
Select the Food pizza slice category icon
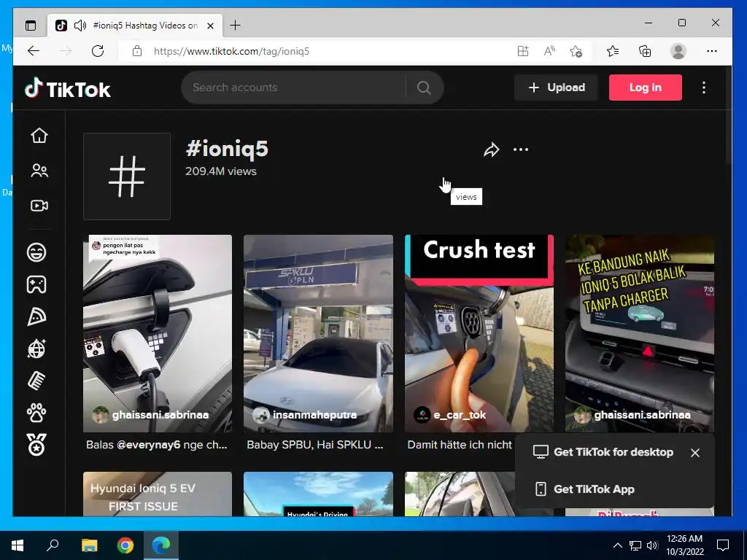[36, 316]
